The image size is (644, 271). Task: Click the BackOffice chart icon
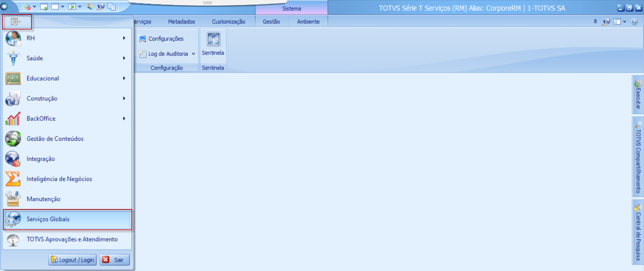point(13,119)
